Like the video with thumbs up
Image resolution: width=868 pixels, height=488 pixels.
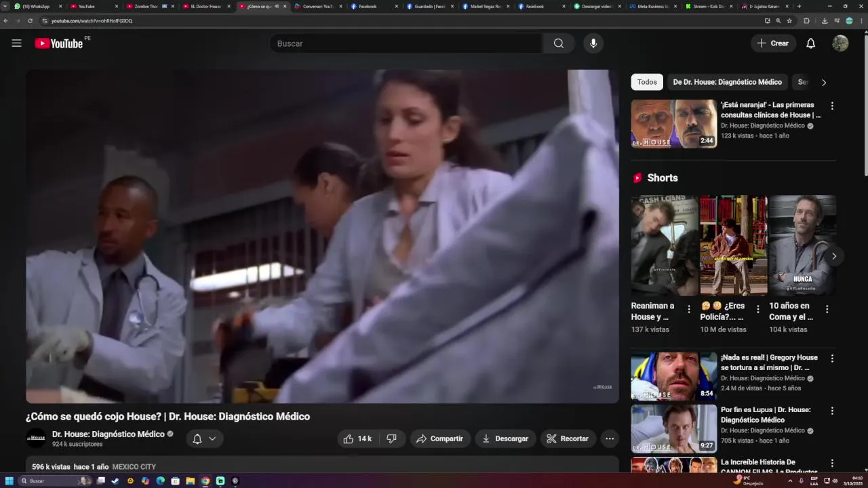point(357,439)
